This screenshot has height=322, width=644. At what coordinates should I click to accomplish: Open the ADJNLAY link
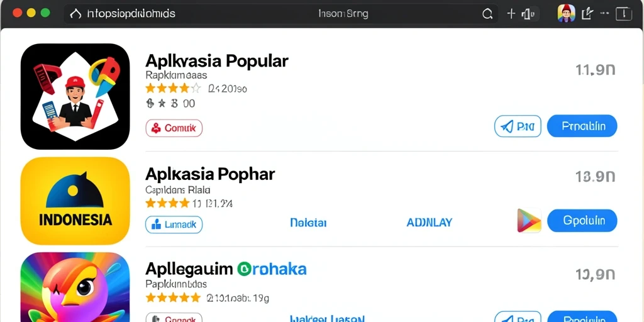point(429,223)
